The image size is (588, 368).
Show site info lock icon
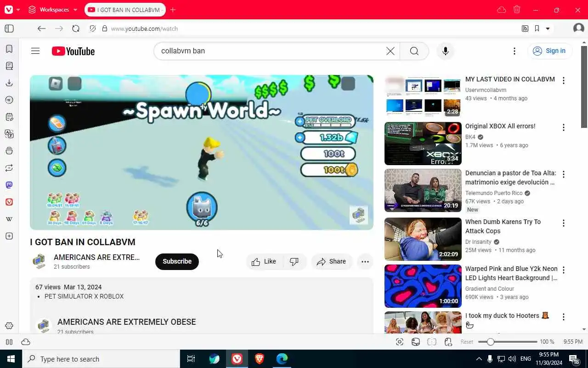coord(104,29)
